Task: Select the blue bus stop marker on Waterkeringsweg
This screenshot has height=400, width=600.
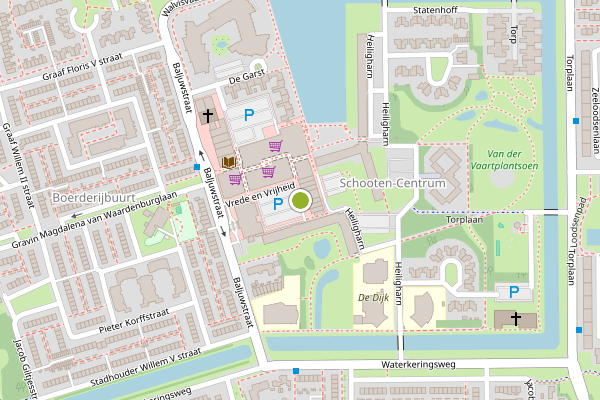Action: click(x=296, y=371)
